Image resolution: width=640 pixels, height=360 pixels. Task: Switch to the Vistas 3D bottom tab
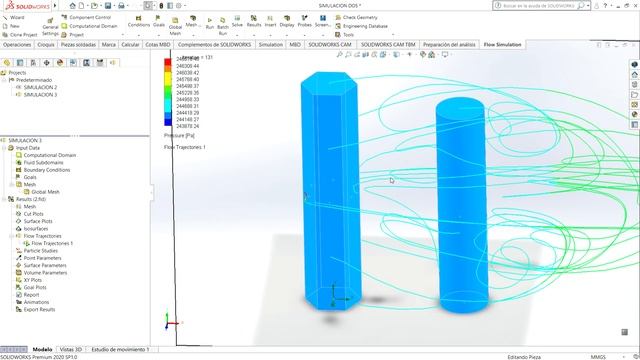[x=71, y=349]
